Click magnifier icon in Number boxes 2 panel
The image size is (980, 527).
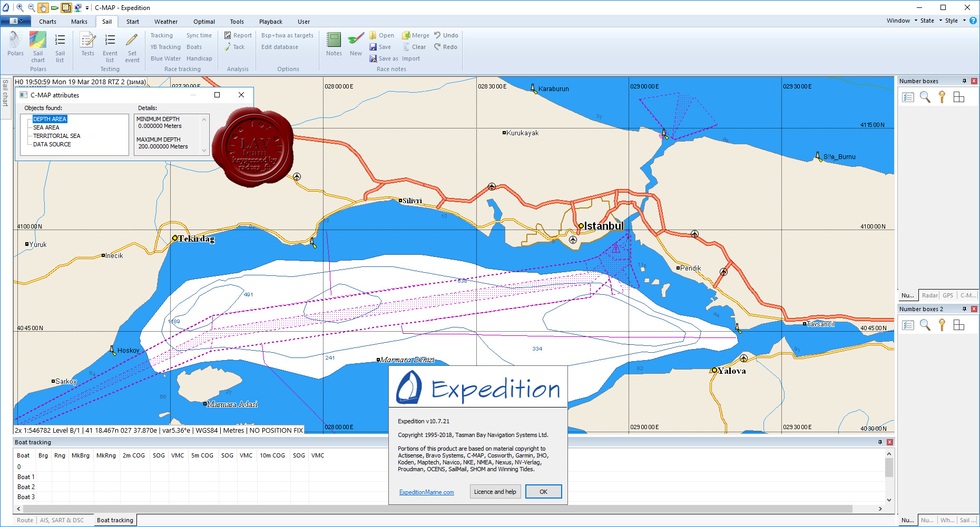tap(925, 325)
